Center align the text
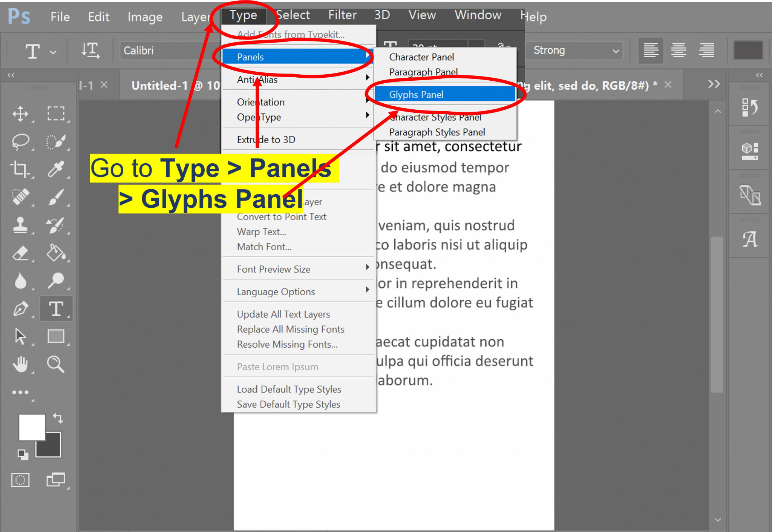The width and height of the screenshot is (772, 532). pos(679,50)
